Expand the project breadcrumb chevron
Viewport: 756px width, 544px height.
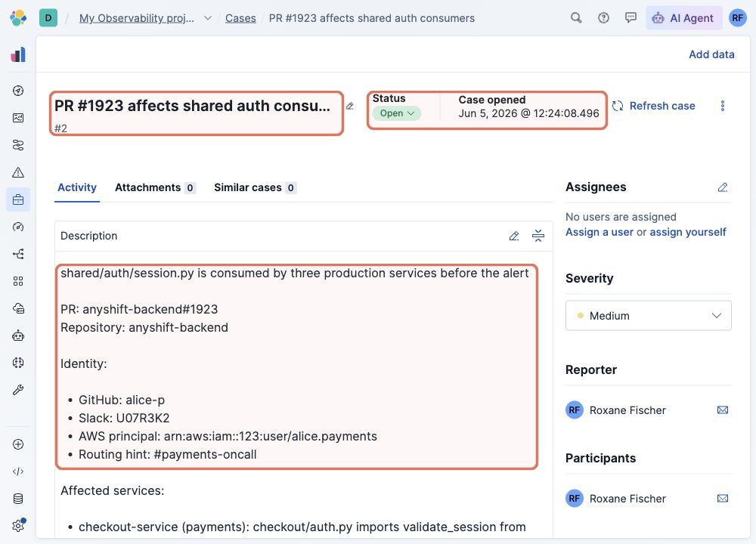[208, 18]
